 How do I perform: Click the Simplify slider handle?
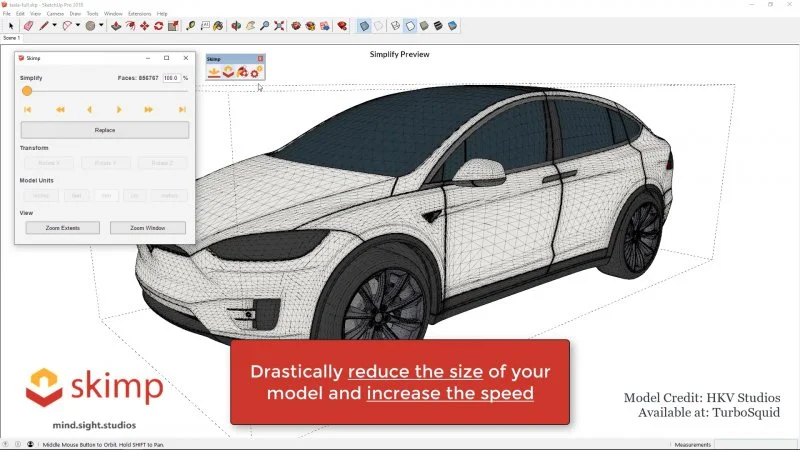(27, 91)
